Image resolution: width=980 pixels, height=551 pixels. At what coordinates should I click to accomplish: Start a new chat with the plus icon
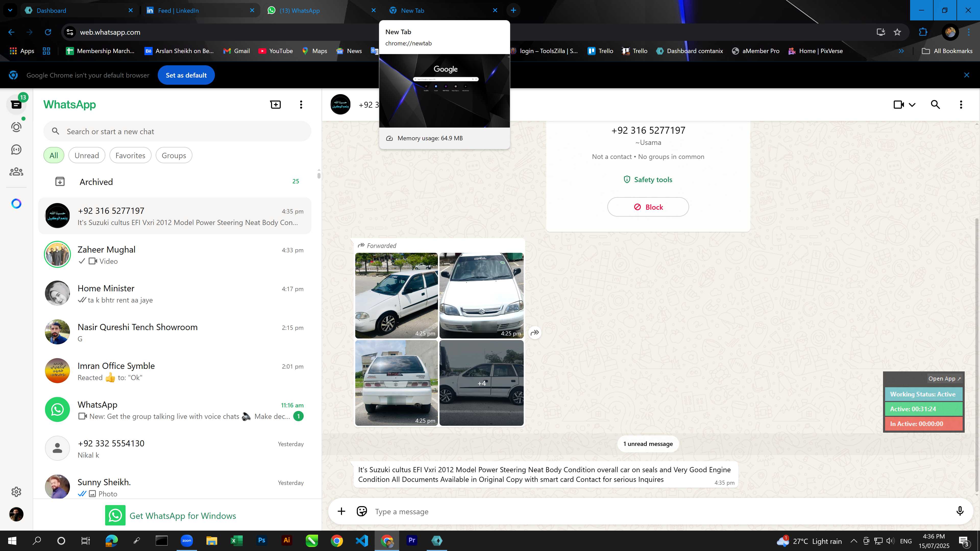[x=275, y=105]
